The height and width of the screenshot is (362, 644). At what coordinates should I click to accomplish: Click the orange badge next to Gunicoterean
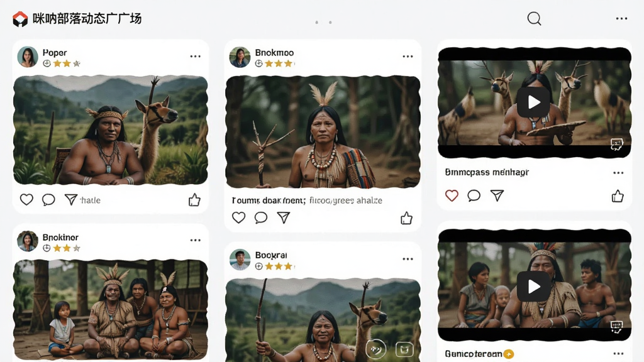point(509,354)
